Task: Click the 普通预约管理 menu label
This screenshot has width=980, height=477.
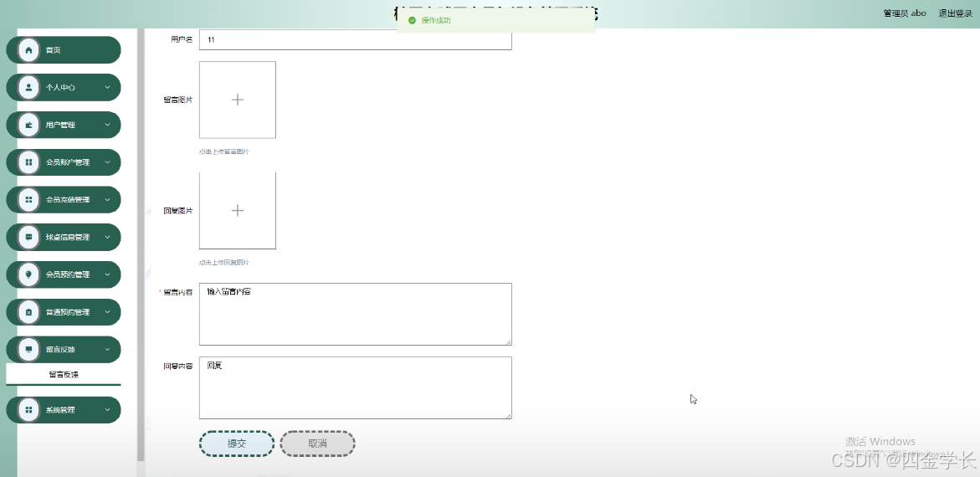Action: (x=68, y=312)
